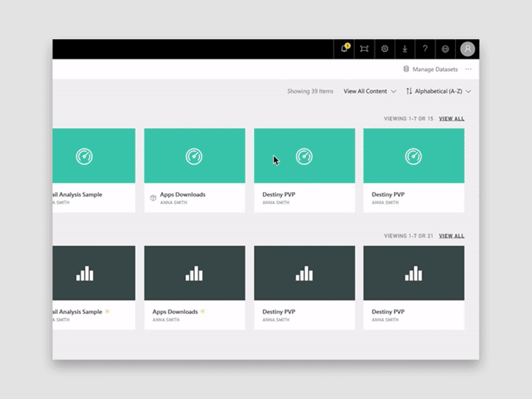Send feedback via the smiley icon
532x399 pixels.
tap(445, 49)
